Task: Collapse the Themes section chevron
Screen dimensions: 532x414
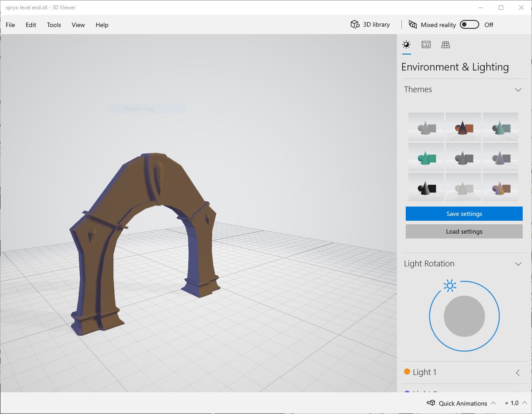Action: (518, 90)
